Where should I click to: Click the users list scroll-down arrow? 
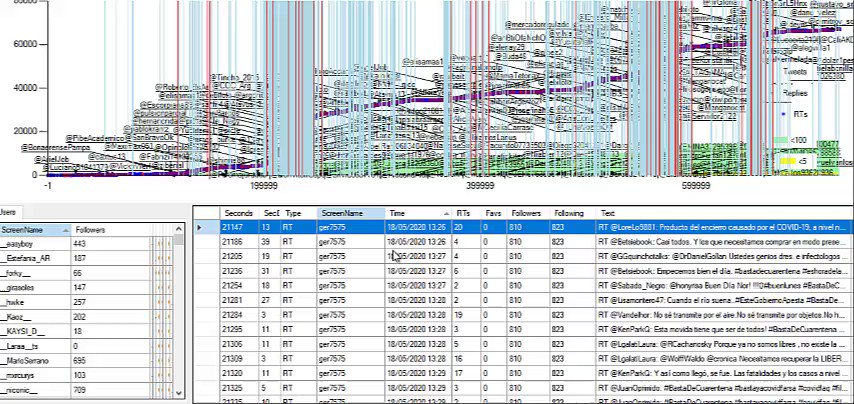click(x=179, y=392)
